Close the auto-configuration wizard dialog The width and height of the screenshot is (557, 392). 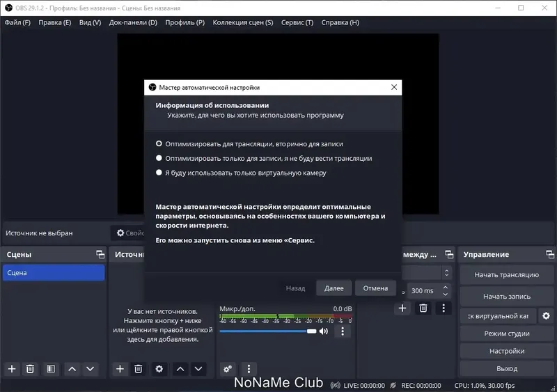tap(394, 87)
